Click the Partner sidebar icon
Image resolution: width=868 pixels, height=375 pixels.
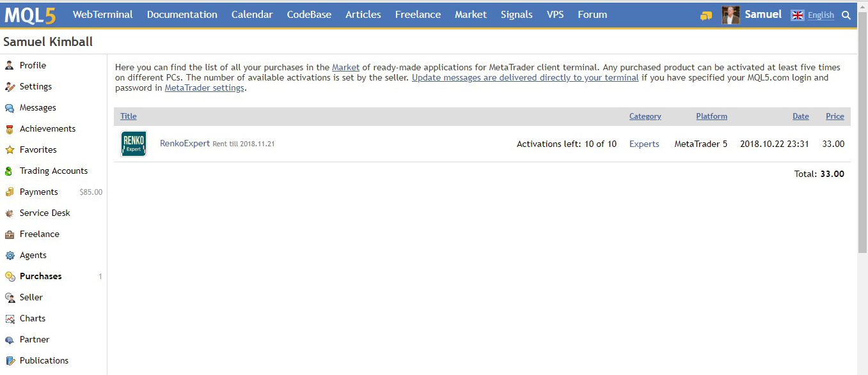(10, 339)
